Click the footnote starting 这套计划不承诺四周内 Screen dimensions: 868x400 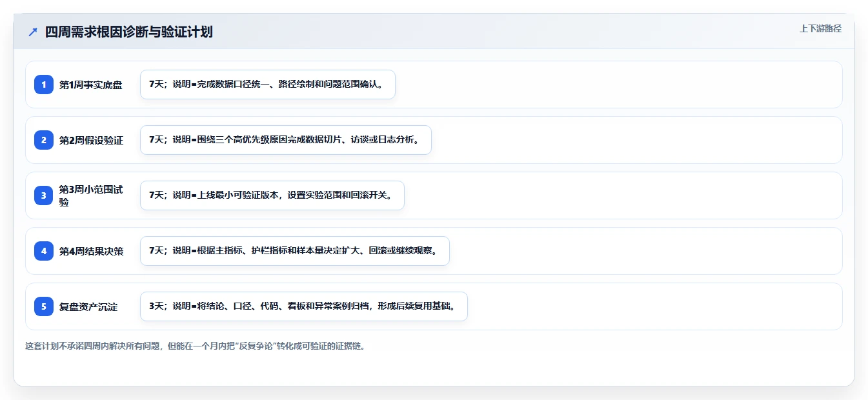tap(195, 346)
